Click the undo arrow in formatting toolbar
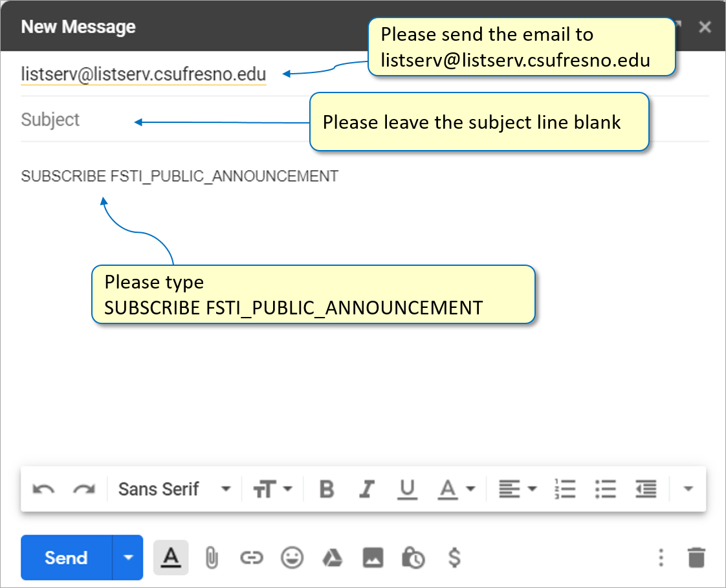The width and height of the screenshot is (726, 588). point(43,489)
